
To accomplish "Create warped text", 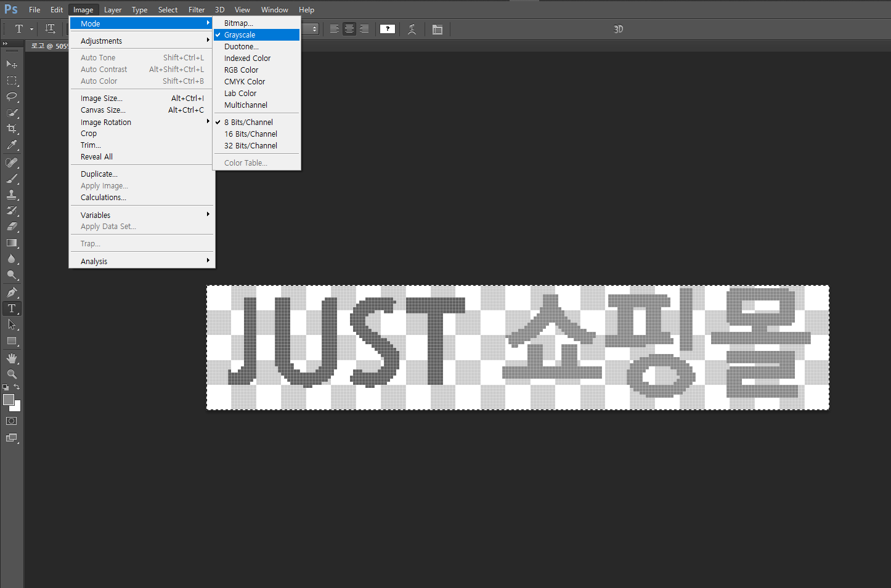I will (412, 29).
